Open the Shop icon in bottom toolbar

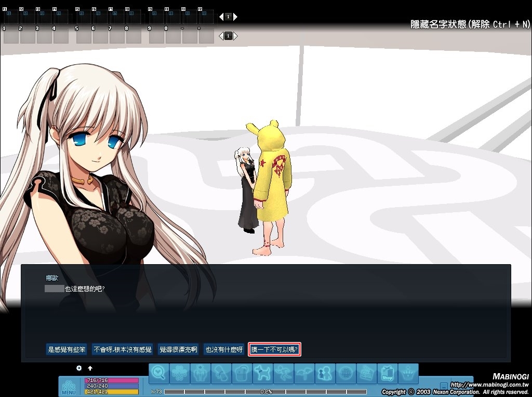(x=387, y=373)
